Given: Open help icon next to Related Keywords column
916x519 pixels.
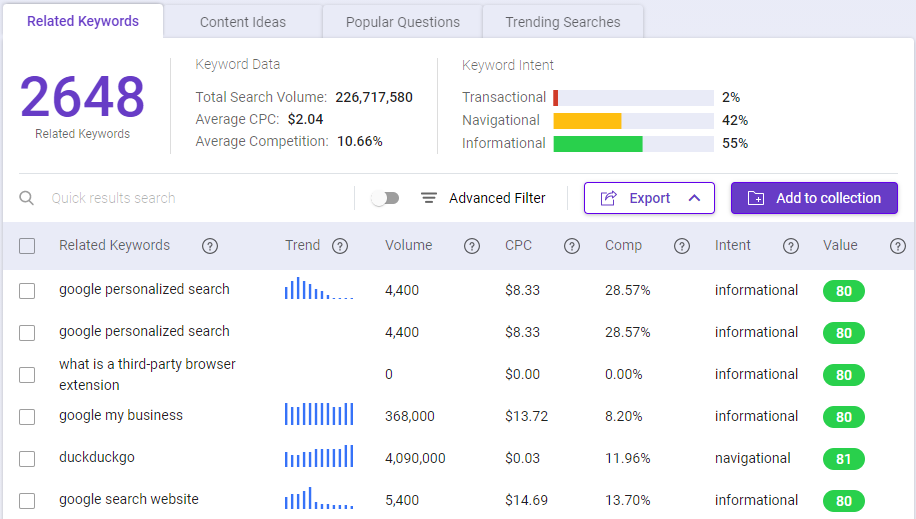Looking at the screenshot, I should [210, 246].
